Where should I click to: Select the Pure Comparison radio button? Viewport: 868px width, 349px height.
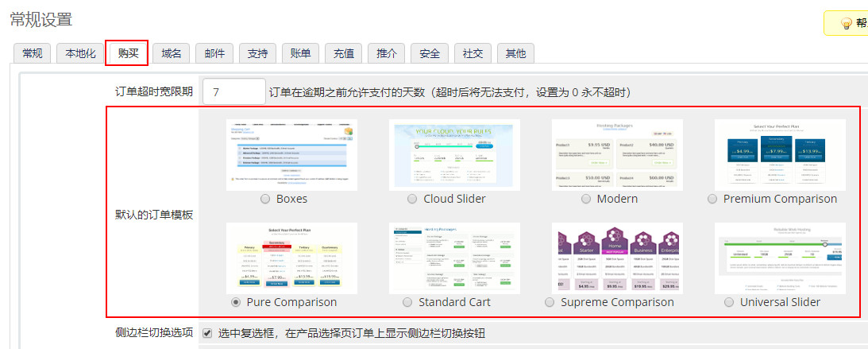[x=236, y=302]
